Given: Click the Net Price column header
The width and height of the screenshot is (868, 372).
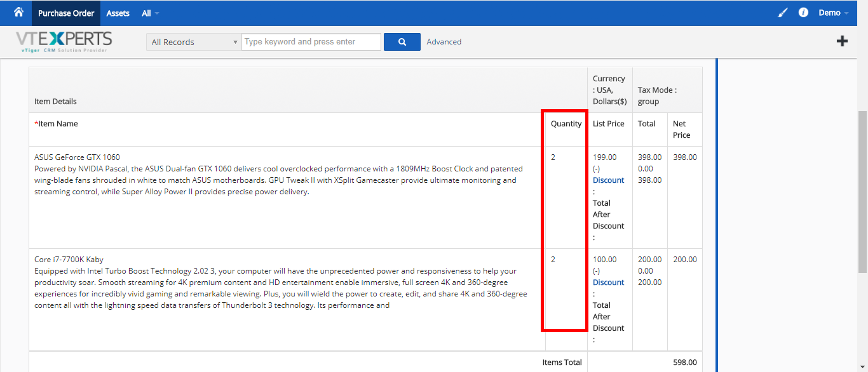Looking at the screenshot, I should tap(682, 130).
